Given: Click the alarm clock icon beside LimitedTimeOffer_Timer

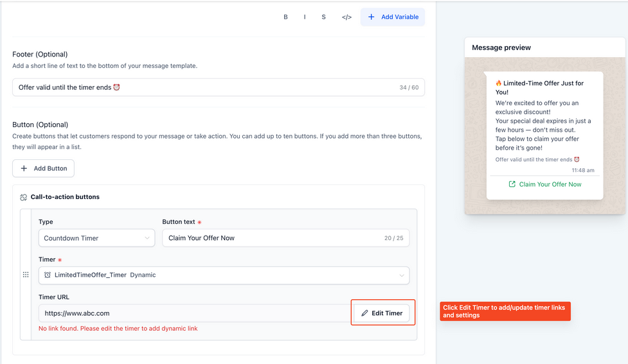Looking at the screenshot, I should pyautogui.click(x=48, y=275).
